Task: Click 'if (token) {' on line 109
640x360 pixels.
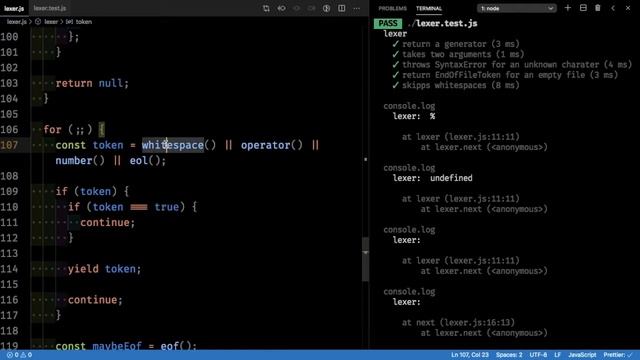Action: coord(92,191)
